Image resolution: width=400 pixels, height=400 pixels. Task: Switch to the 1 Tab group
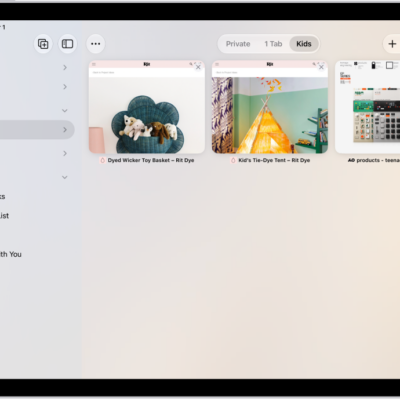[x=273, y=44]
